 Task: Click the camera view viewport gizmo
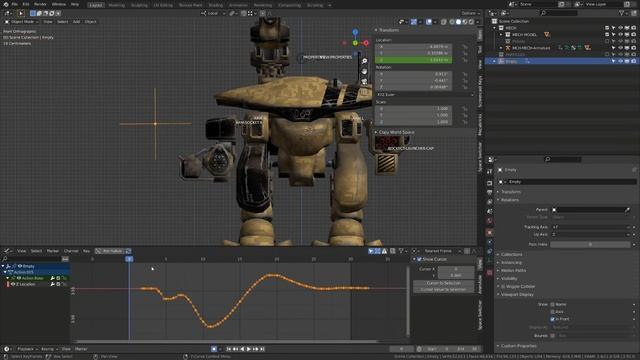[364, 82]
